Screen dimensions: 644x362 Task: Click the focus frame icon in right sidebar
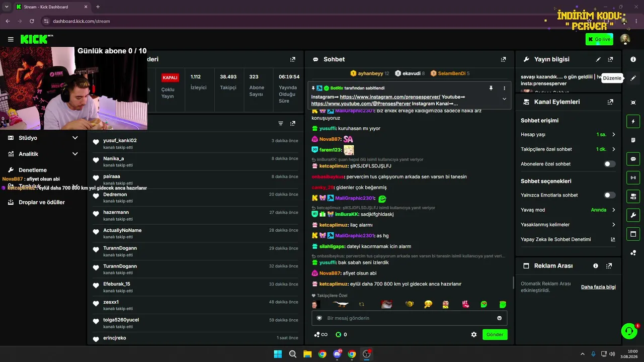tap(633, 103)
